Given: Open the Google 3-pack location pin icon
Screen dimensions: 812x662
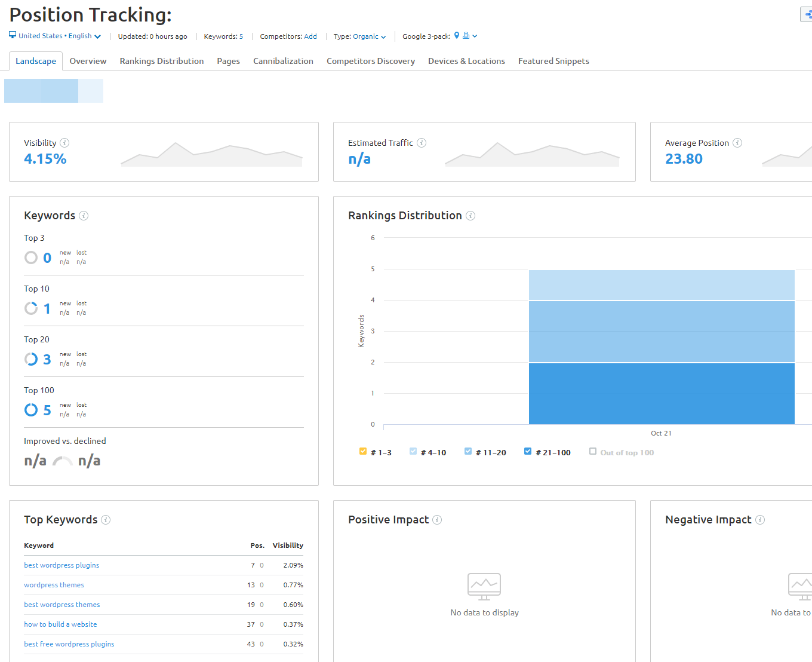Looking at the screenshot, I should click(456, 36).
